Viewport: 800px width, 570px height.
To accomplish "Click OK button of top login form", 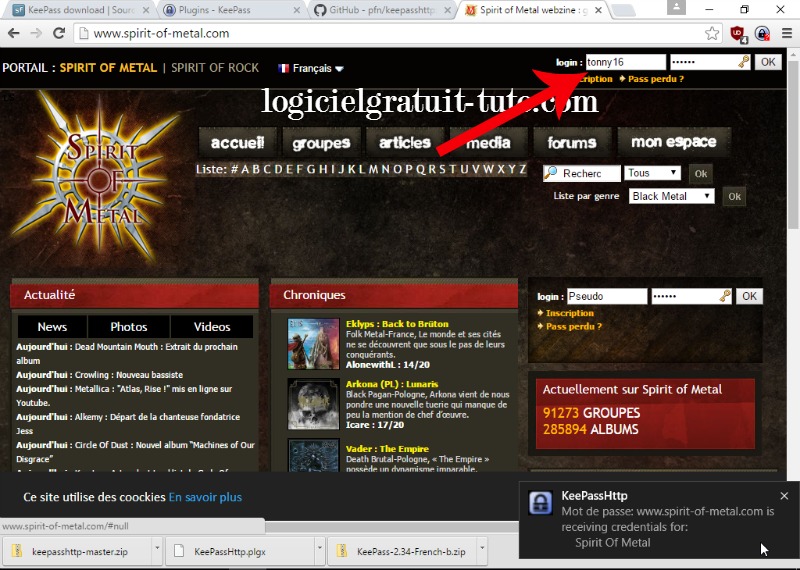I will click(x=768, y=62).
